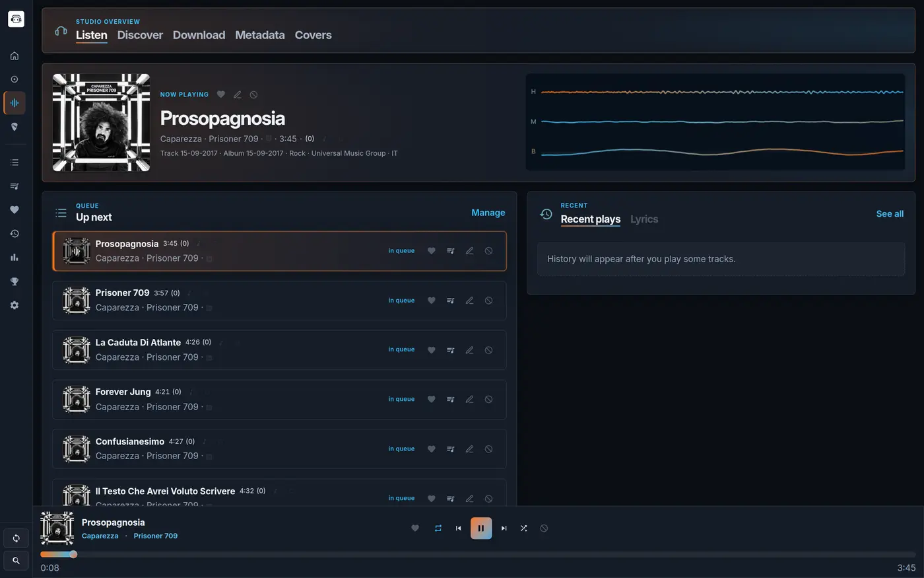Like Confusianesimo in queue
This screenshot has height=578, width=924.
click(x=432, y=449)
